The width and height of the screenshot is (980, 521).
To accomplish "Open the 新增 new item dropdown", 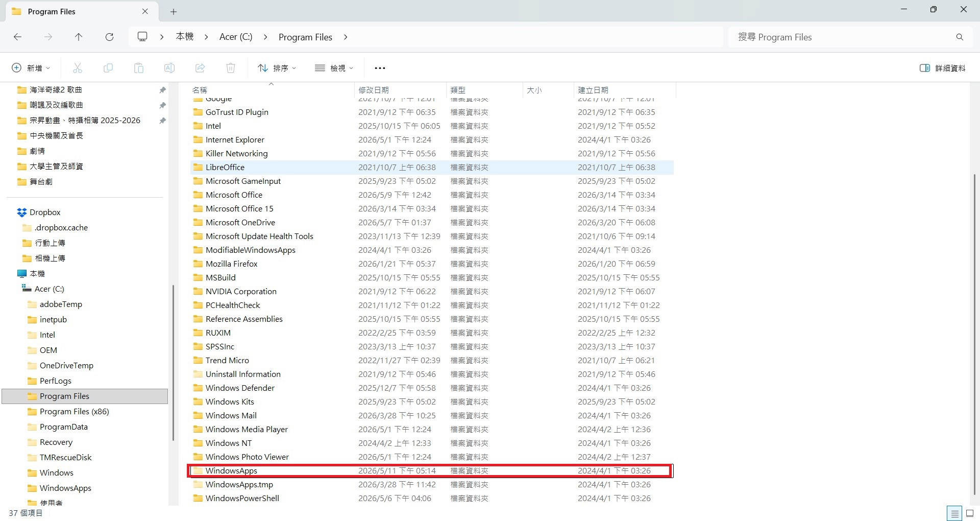I will pos(31,68).
